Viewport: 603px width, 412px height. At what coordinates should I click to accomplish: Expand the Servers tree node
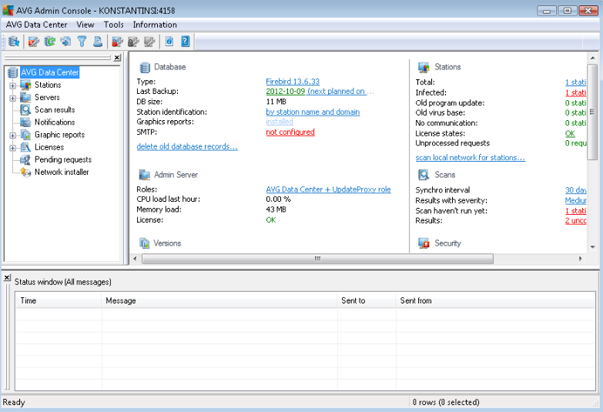[x=13, y=98]
